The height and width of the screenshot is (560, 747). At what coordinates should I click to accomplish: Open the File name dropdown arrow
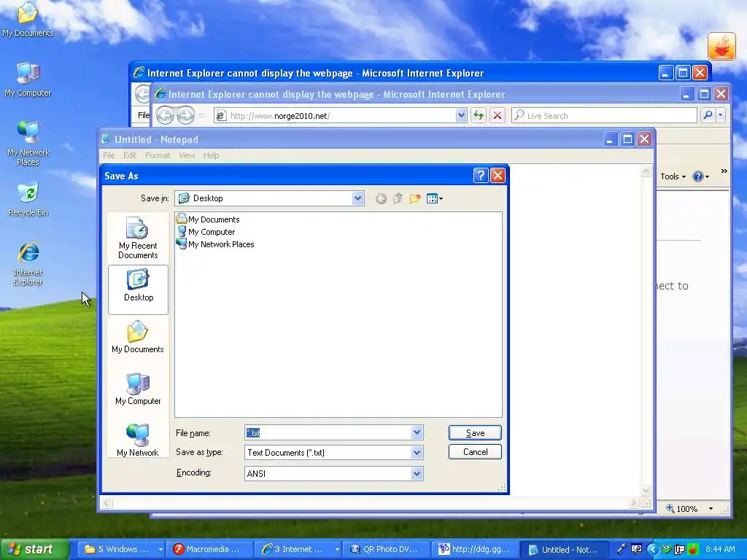click(417, 432)
